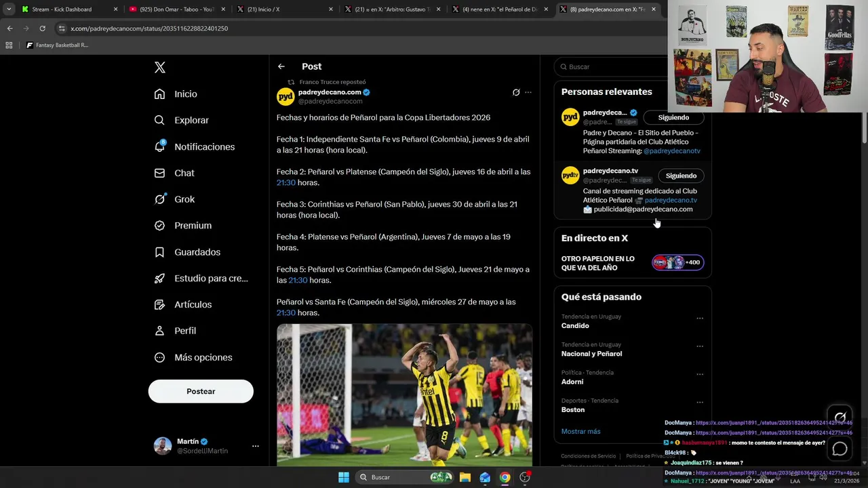Select the Adorni trending topic
This screenshot has height=488, width=868.
[x=572, y=382]
